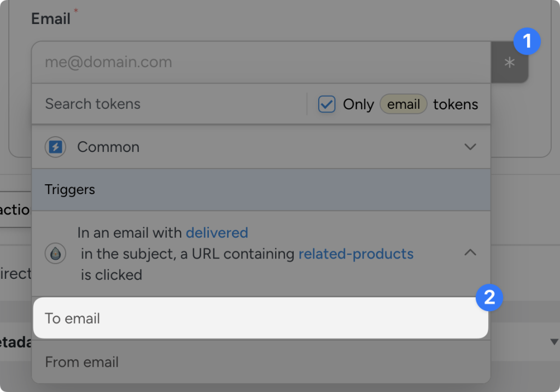Select the From email token
Image resolution: width=560 pixels, height=392 pixels.
pos(81,362)
